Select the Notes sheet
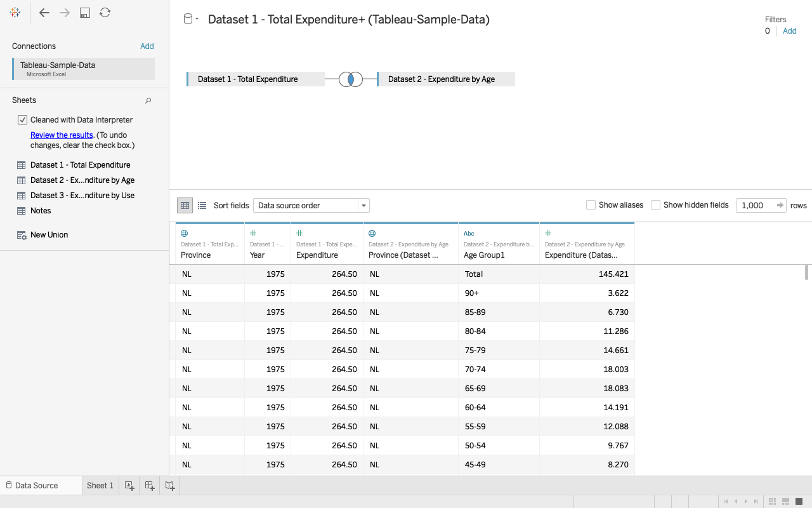The image size is (812, 508). (41, 211)
